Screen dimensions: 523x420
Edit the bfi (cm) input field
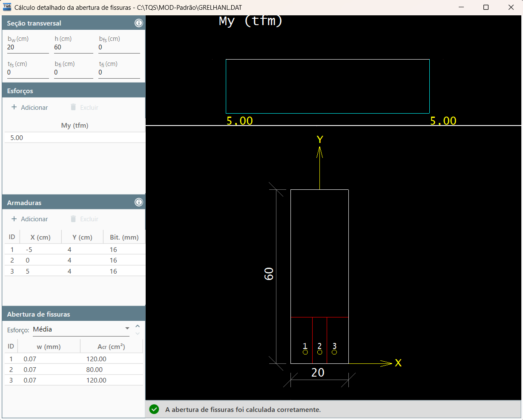click(x=74, y=73)
